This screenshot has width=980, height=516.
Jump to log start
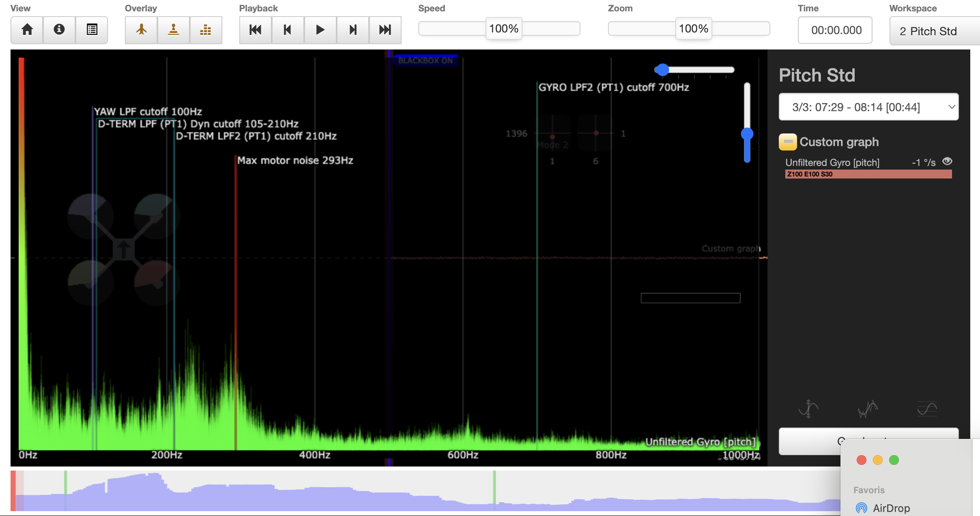[255, 30]
